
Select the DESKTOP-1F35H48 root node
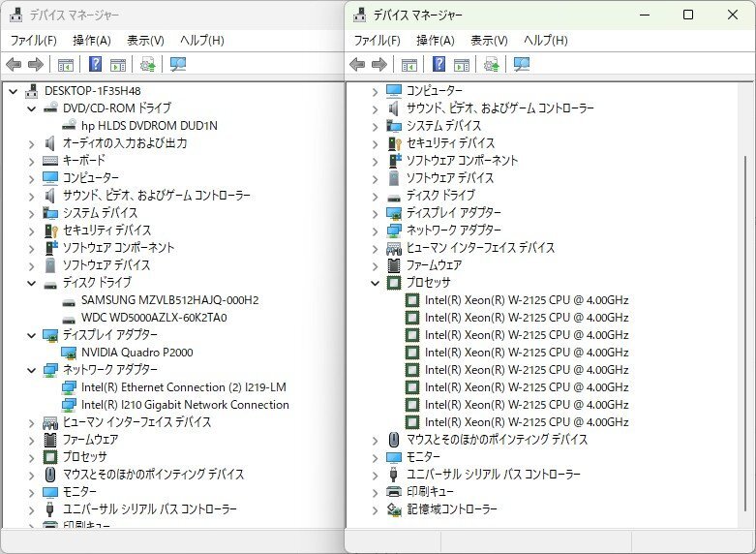point(92,91)
